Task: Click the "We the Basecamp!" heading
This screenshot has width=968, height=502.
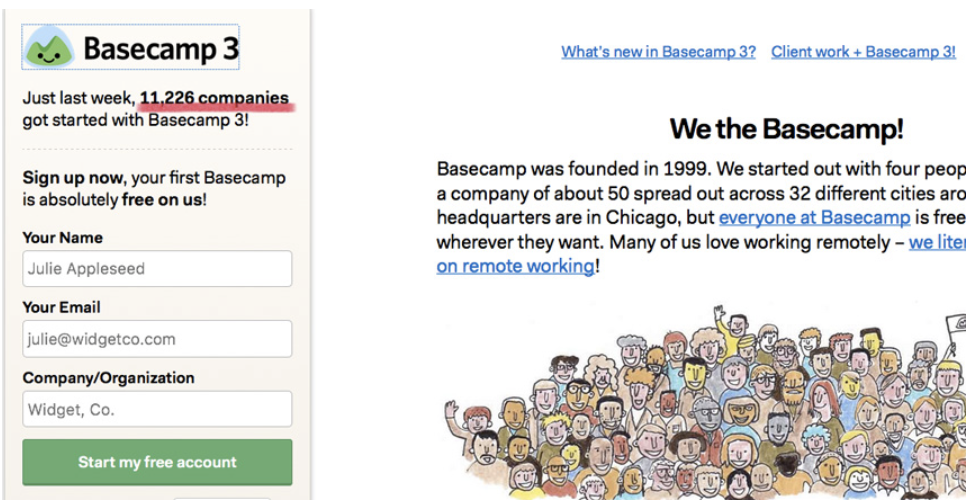Action: (x=786, y=129)
